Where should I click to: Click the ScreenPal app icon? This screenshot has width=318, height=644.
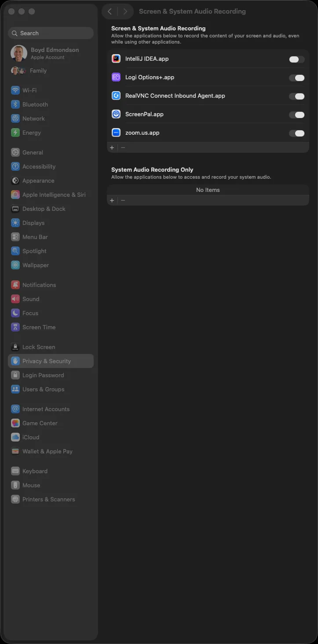click(116, 114)
